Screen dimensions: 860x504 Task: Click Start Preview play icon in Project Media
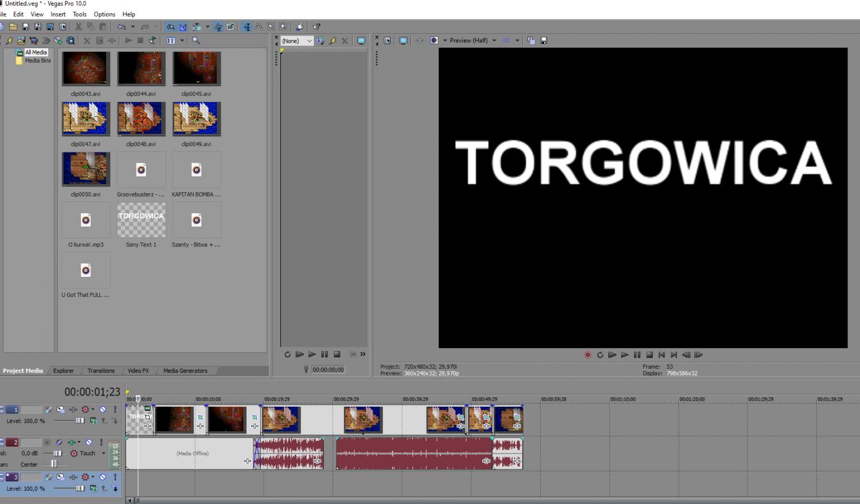point(128,41)
